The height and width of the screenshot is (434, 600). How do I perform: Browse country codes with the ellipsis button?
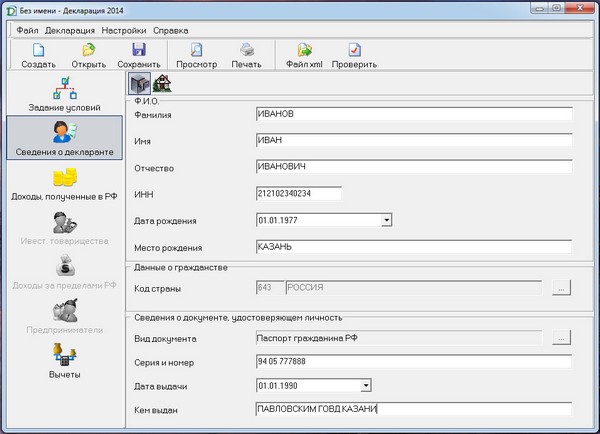561,288
